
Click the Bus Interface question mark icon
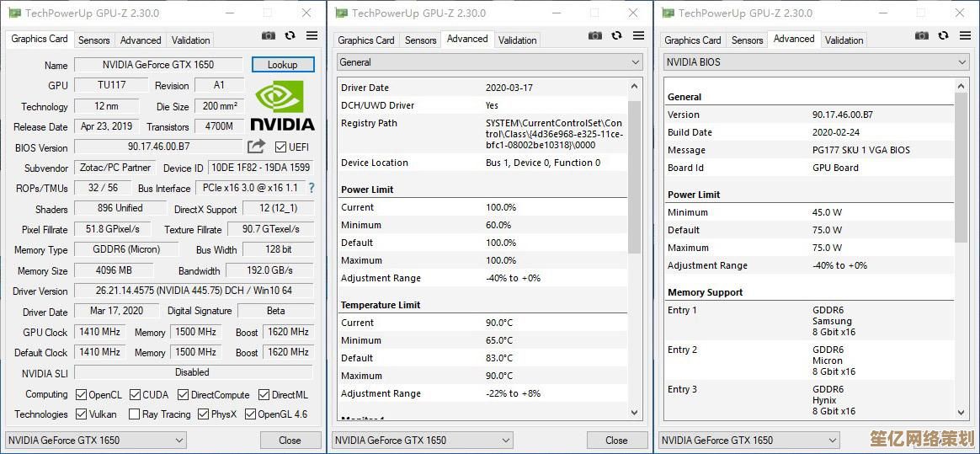pyautogui.click(x=312, y=188)
